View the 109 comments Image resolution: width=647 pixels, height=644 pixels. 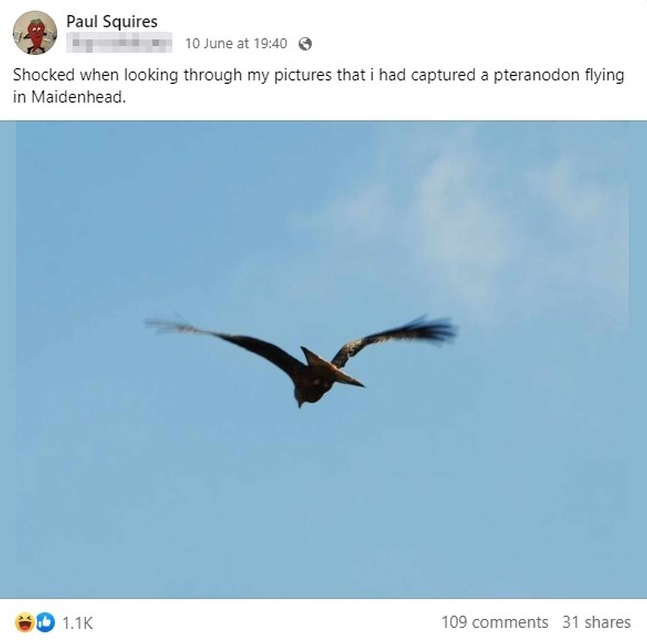tap(495, 622)
